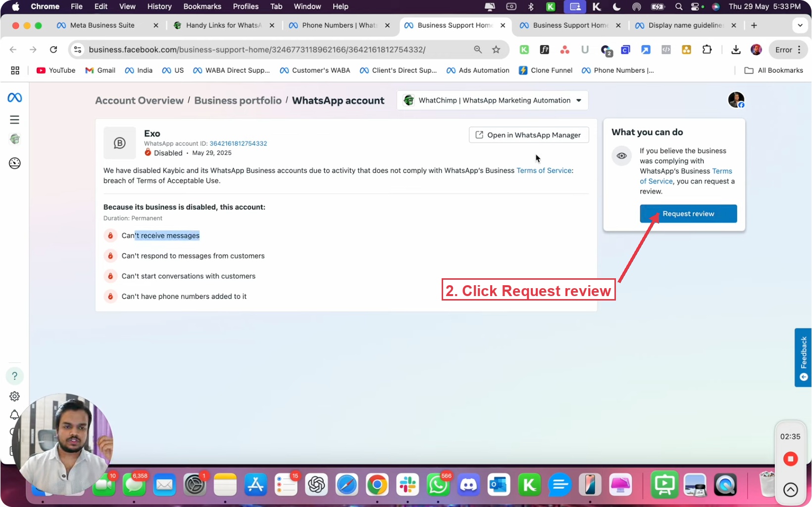Open the notifications bell in the sidebar

click(15, 415)
